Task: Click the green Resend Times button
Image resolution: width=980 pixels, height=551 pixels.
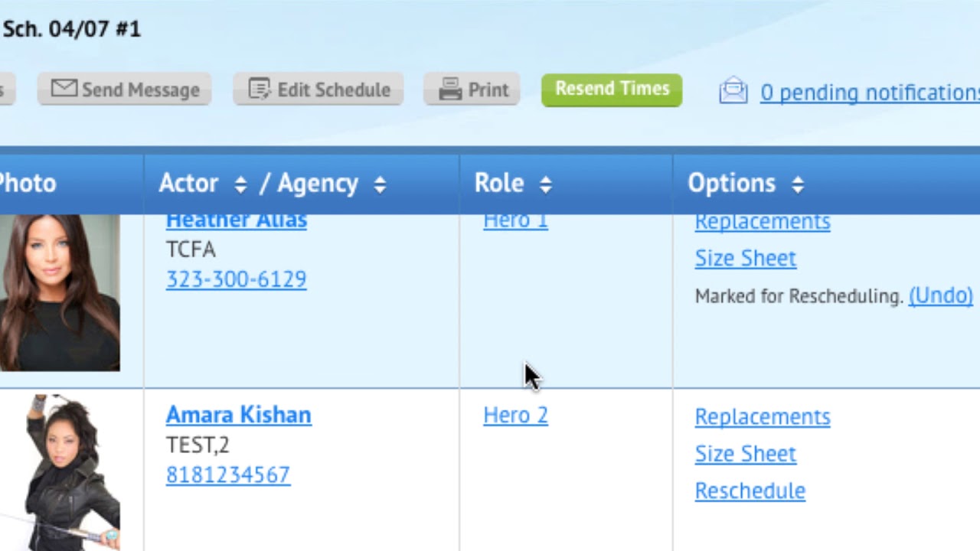Action: (x=612, y=90)
